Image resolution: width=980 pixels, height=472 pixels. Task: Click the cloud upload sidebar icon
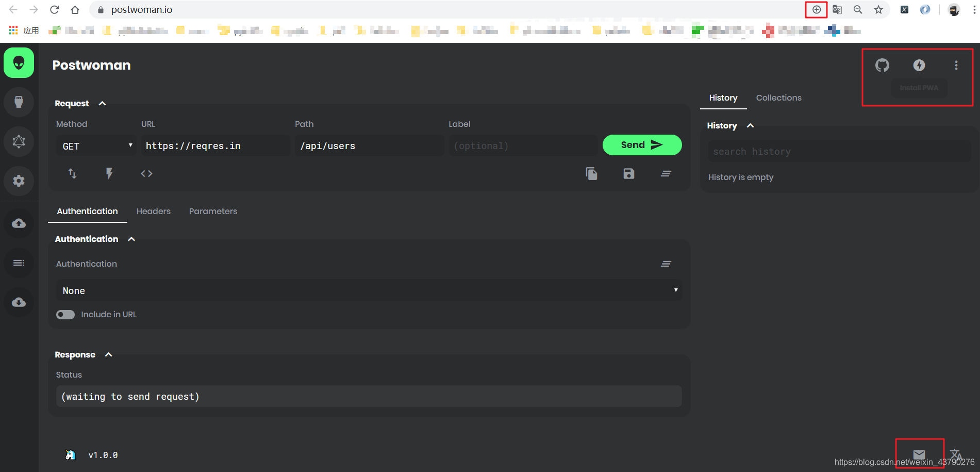click(19, 223)
